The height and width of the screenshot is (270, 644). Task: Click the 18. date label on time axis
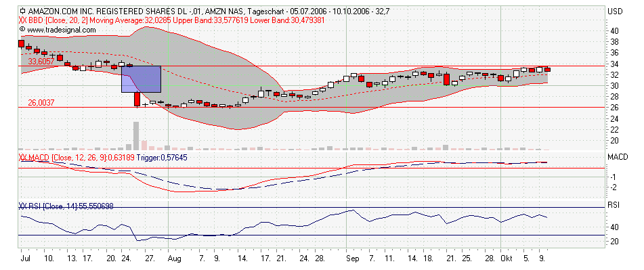click(428, 259)
